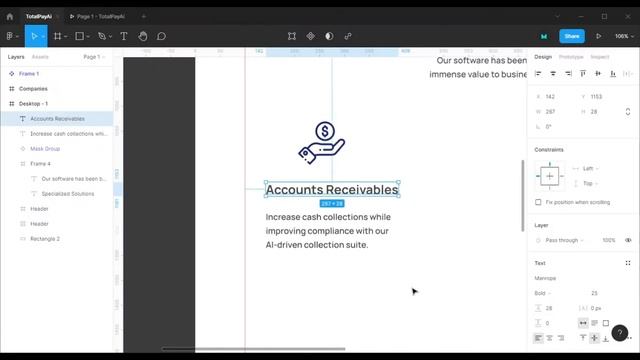Enable Fix position when scrolling checkbox
The width and height of the screenshot is (640, 360).
point(538,202)
